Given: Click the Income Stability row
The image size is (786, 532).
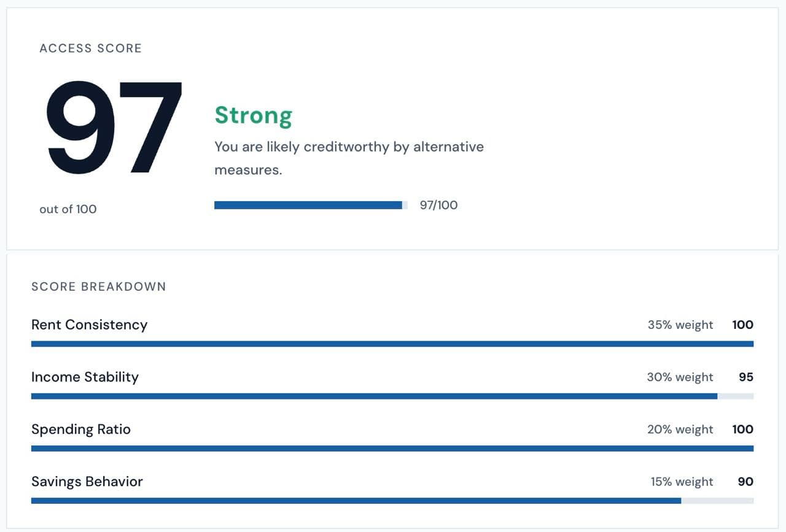Looking at the screenshot, I should [x=85, y=377].
